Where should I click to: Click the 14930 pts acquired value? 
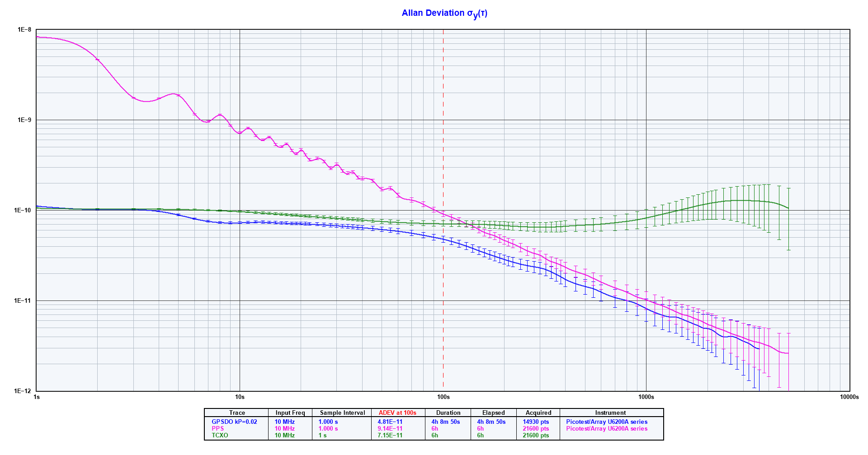pos(536,422)
